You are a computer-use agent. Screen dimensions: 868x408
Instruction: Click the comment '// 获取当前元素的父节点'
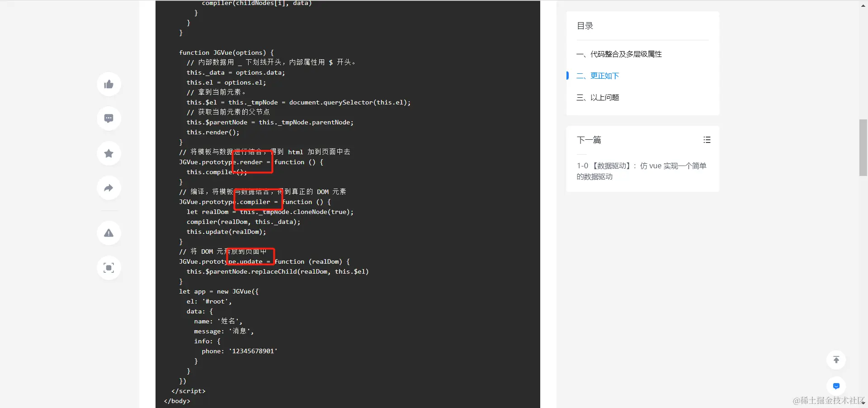click(228, 112)
